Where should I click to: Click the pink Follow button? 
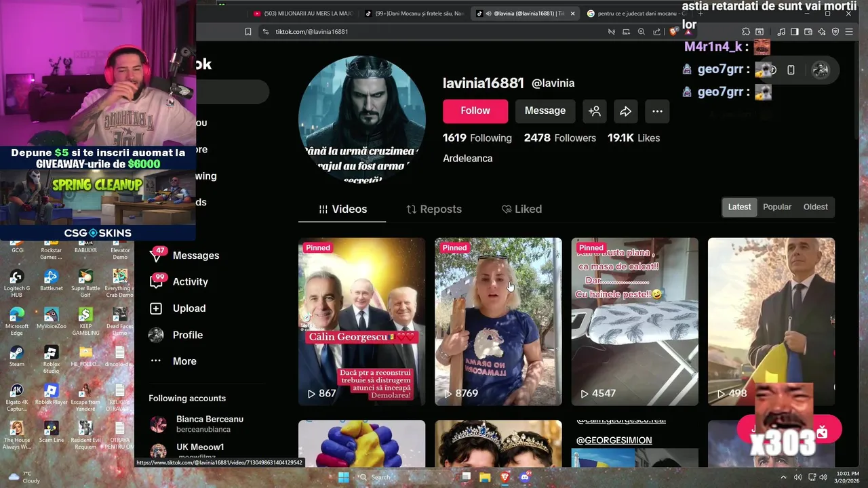click(x=475, y=111)
